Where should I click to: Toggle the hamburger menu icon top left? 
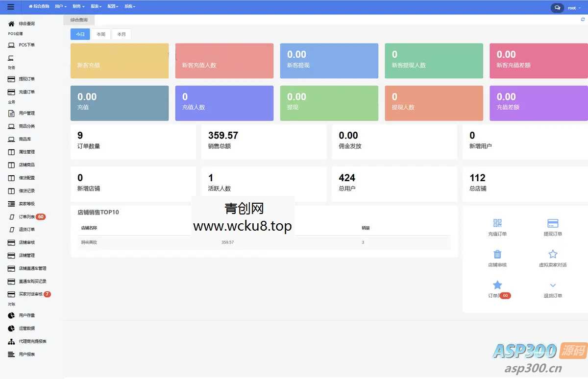pyautogui.click(x=11, y=6)
